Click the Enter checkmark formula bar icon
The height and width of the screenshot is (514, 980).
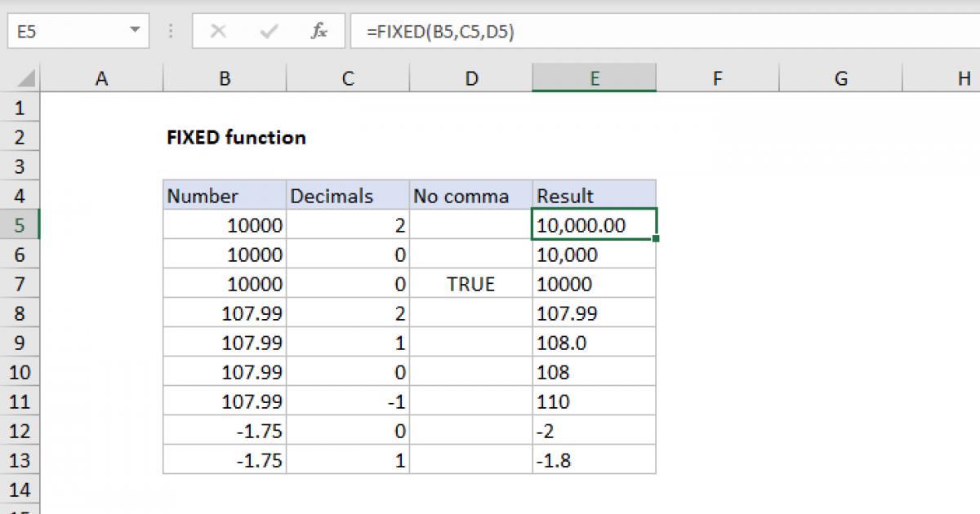pos(269,32)
